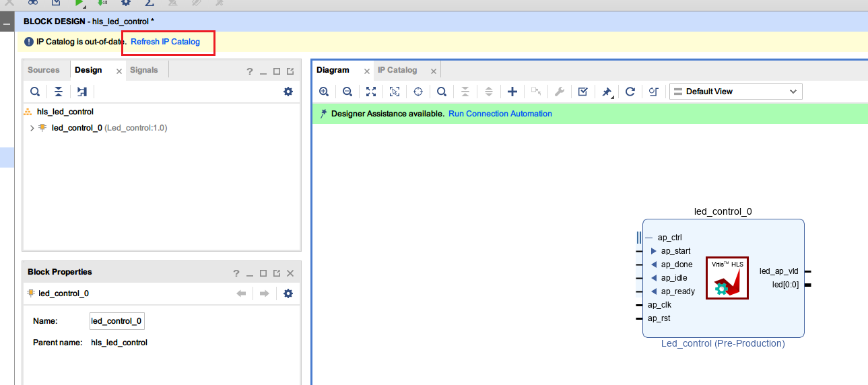Collapse all items in Design panel
This screenshot has width=868, height=385.
[59, 92]
